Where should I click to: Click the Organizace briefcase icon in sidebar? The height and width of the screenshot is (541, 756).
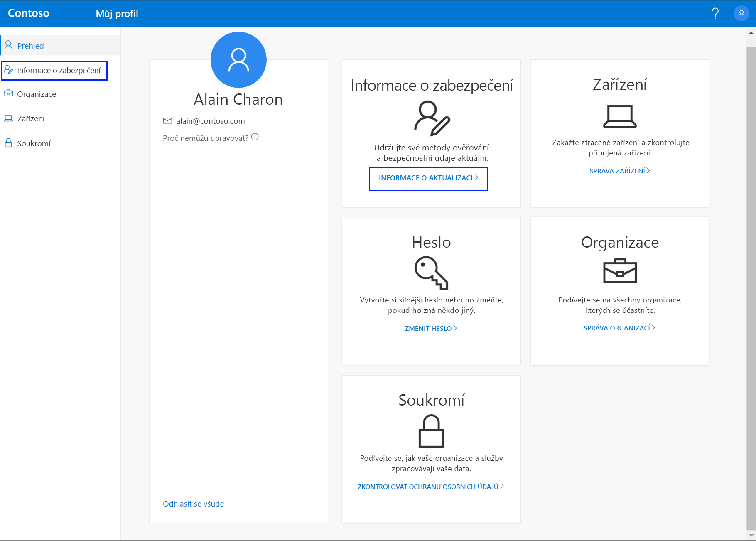(x=8, y=93)
